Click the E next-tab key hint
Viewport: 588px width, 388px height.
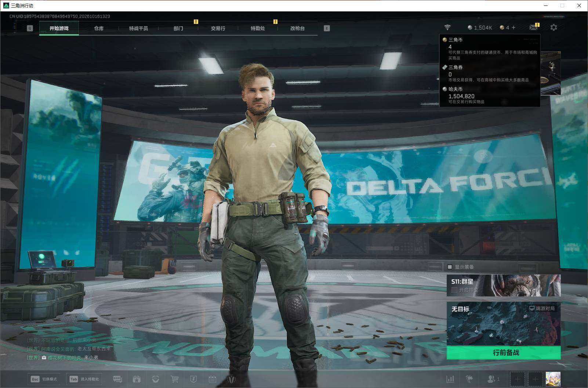[x=327, y=28]
